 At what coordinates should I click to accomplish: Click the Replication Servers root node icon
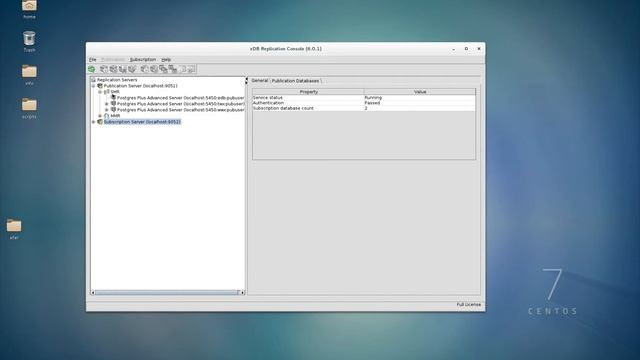[x=93, y=80]
